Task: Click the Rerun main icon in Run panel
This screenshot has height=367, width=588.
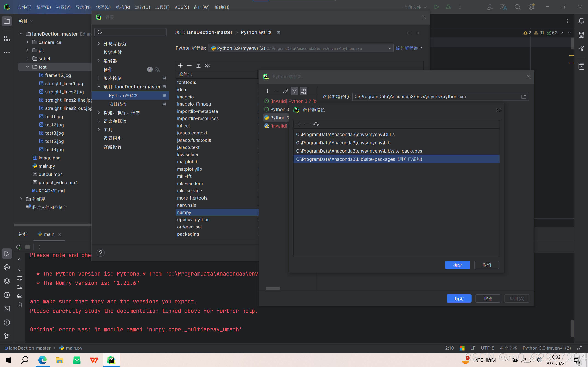Action: pyautogui.click(x=19, y=247)
